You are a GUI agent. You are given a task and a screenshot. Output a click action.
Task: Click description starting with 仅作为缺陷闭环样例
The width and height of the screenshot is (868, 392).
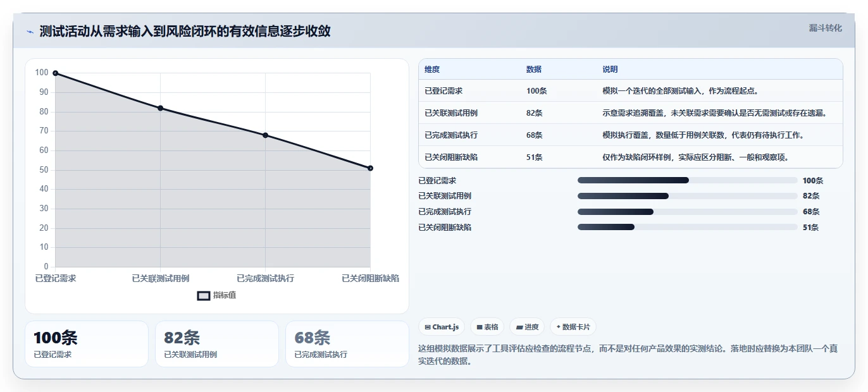[695, 157]
